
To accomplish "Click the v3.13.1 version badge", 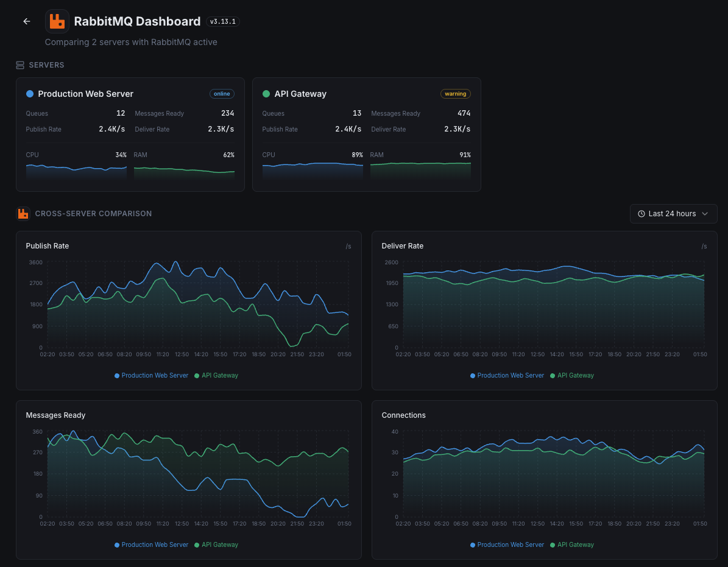I will coord(223,21).
